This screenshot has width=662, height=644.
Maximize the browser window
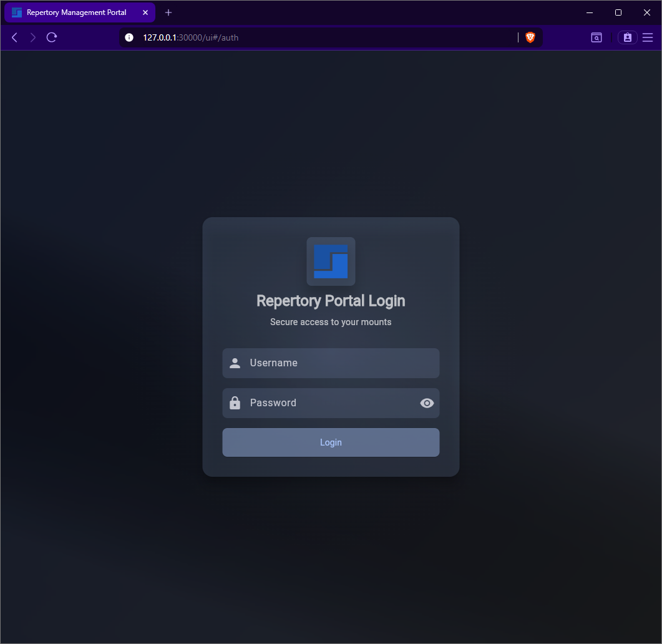pos(618,12)
